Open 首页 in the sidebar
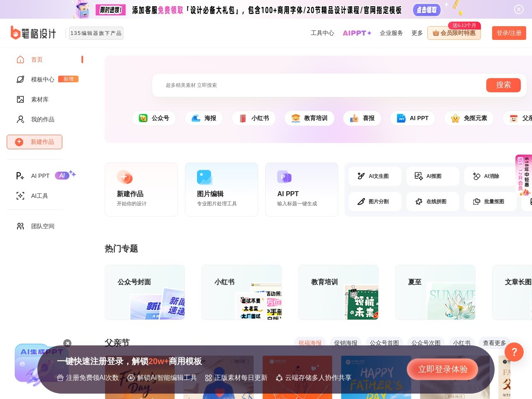Screen dimensions: 532x399 pyautogui.click(x=37, y=59)
